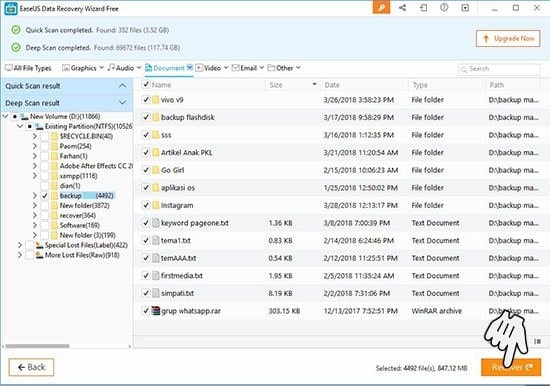Click the Deep Scan completed green check icon

16,47
